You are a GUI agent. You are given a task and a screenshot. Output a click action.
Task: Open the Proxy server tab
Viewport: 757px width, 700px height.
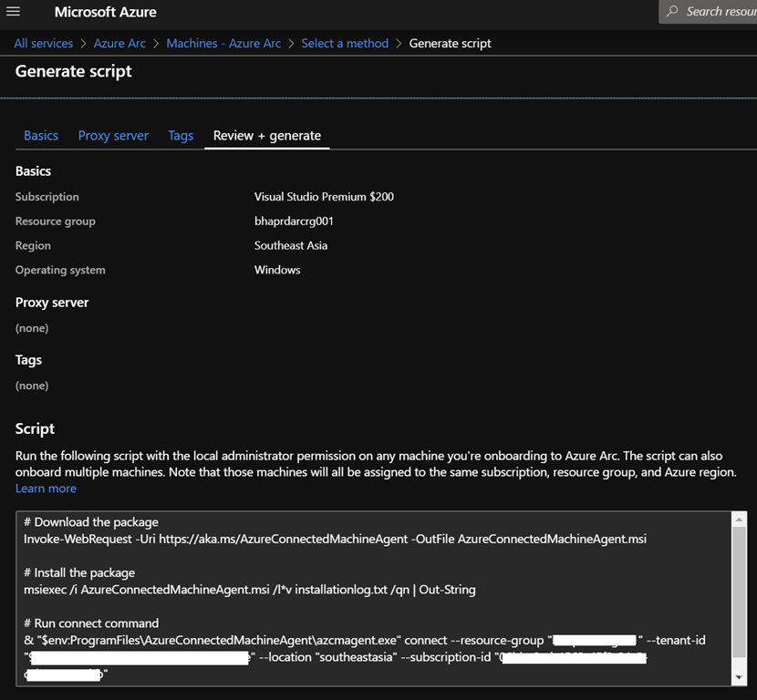[113, 135]
